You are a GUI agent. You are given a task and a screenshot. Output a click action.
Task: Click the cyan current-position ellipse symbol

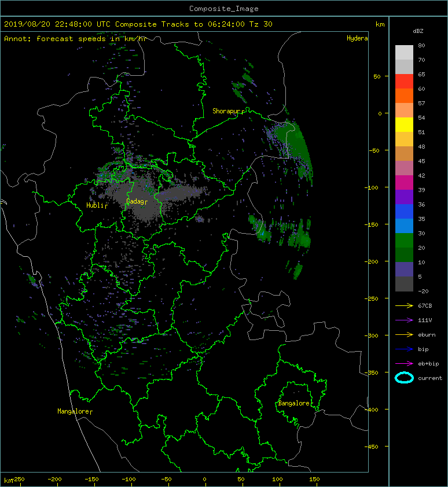404,378
